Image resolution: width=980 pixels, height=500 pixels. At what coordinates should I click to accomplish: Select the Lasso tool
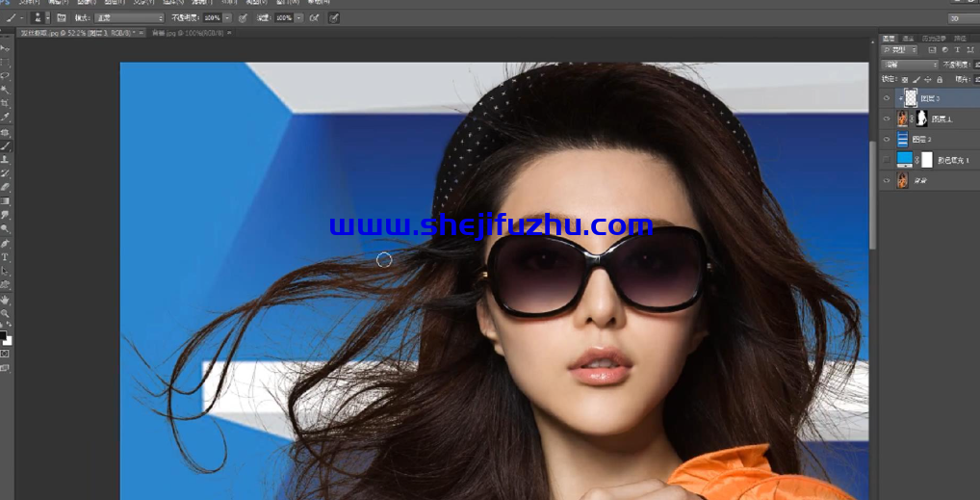(6, 76)
